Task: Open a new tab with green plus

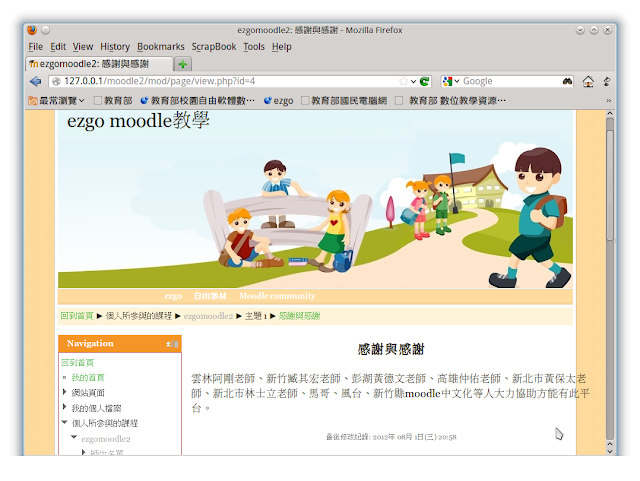Action: click(x=182, y=64)
